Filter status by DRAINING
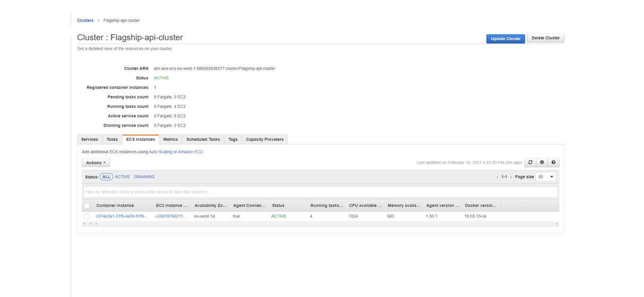 point(144,177)
